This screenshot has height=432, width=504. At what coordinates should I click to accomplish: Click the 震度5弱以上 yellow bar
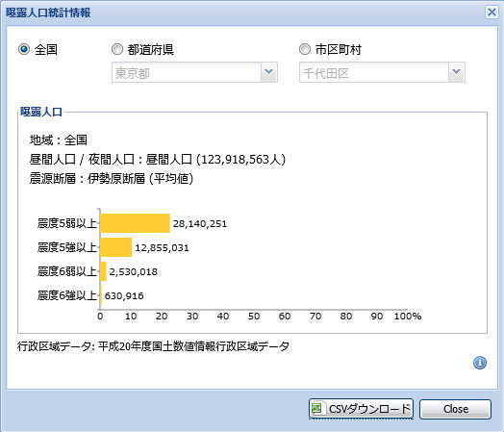click(x=135, y=223)
